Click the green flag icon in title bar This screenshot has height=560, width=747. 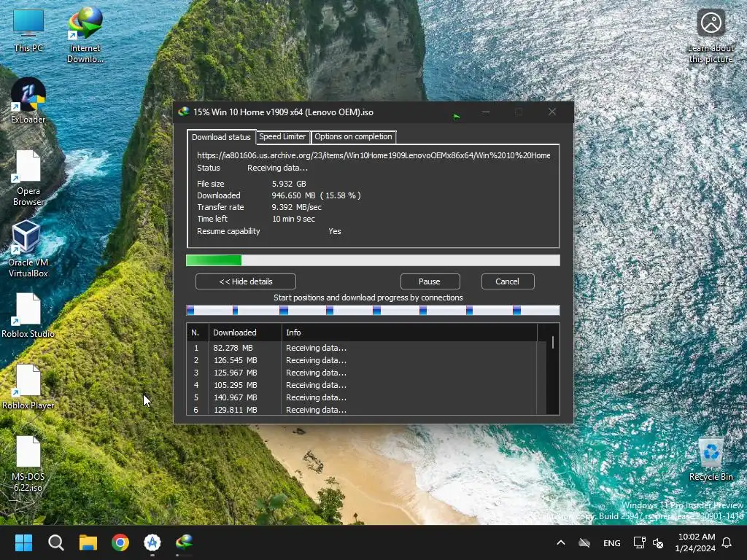click(x=457, y=117)
